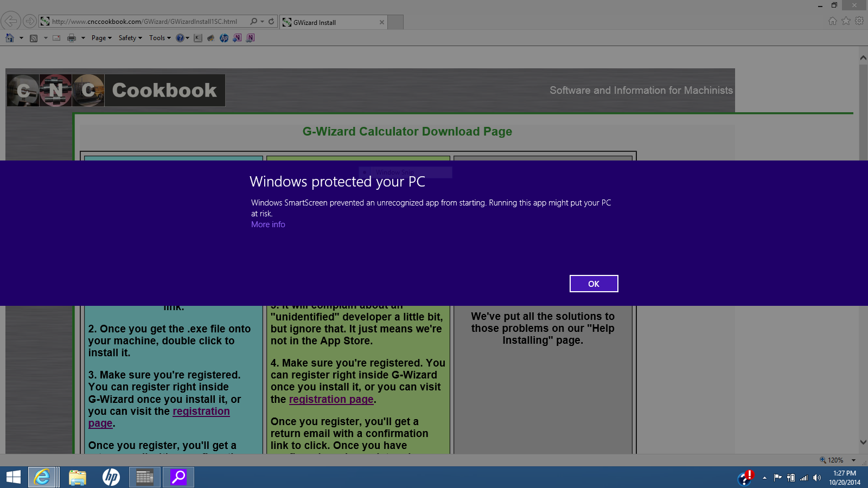The height and width of the screenshot is (488, 868).
Task: Open the Safety menu
Action: click(x=130, y=38)
